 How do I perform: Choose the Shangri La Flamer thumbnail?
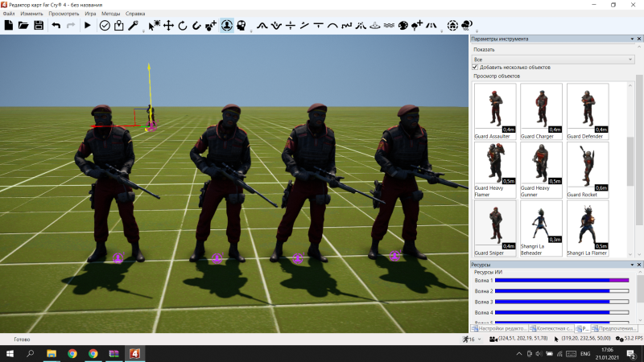click(x=588, y=228)
